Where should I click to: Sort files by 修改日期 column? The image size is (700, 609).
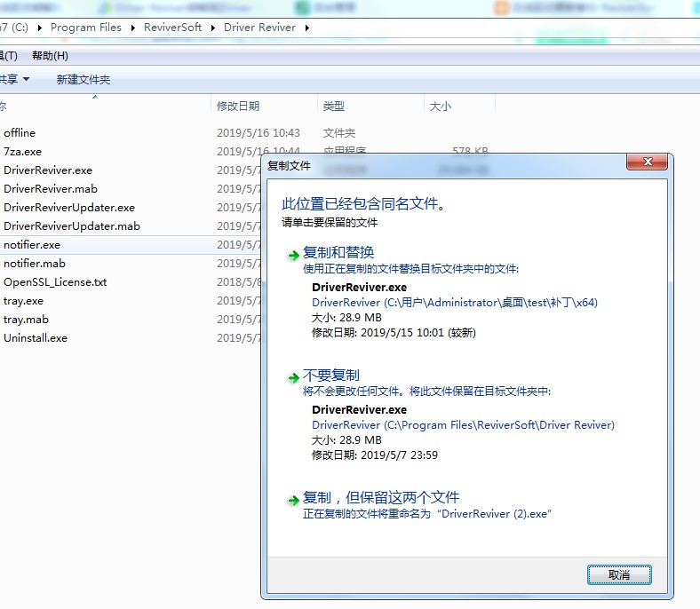pyautogui.click(x=238, y=107)
